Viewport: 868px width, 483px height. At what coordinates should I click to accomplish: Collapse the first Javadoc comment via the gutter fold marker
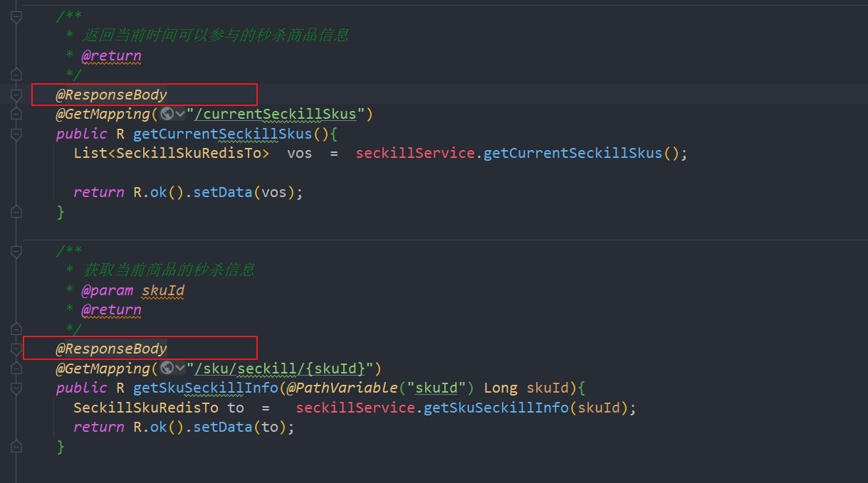coord(16,18)
